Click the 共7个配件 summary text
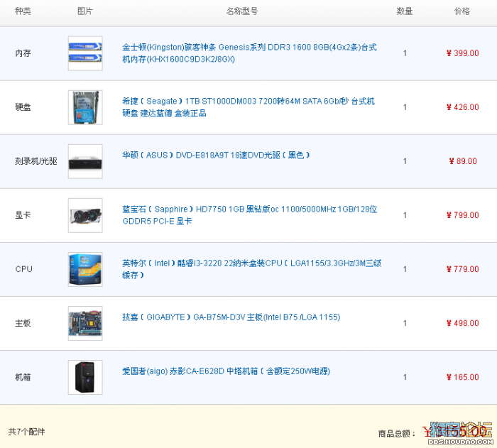The height and width of the screenshot is (448, 497). [27, 432]
